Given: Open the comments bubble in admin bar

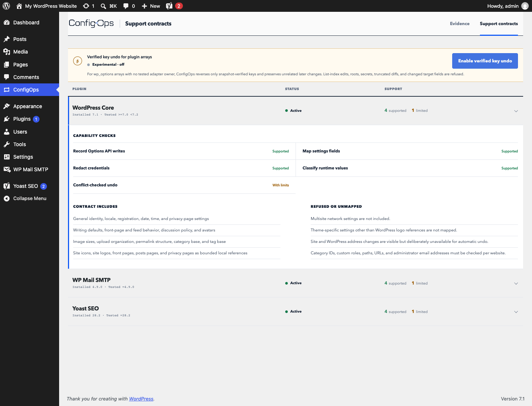Looking at the screenshot, I should click(x=126, y=6).
